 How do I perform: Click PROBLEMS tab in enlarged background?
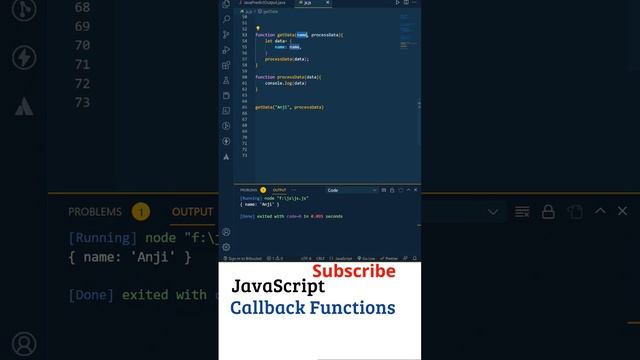click(x=95, y=212)
